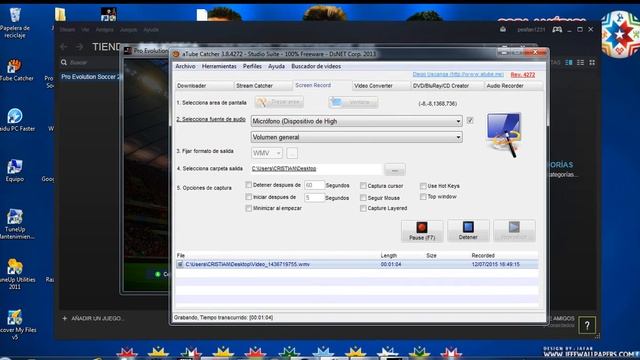Screen dimensions: 640x360
Task: Open TuneUp Mantenimiento desktop icon
Action: [x=15, y=224]
